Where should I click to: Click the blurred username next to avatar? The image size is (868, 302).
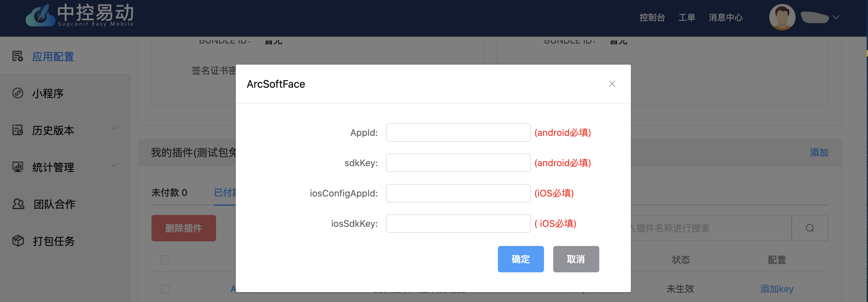(814, 17)
